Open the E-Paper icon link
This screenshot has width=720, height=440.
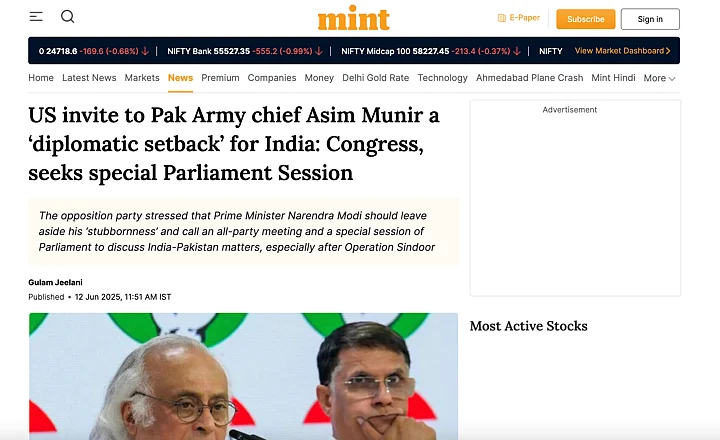point(501,18)
